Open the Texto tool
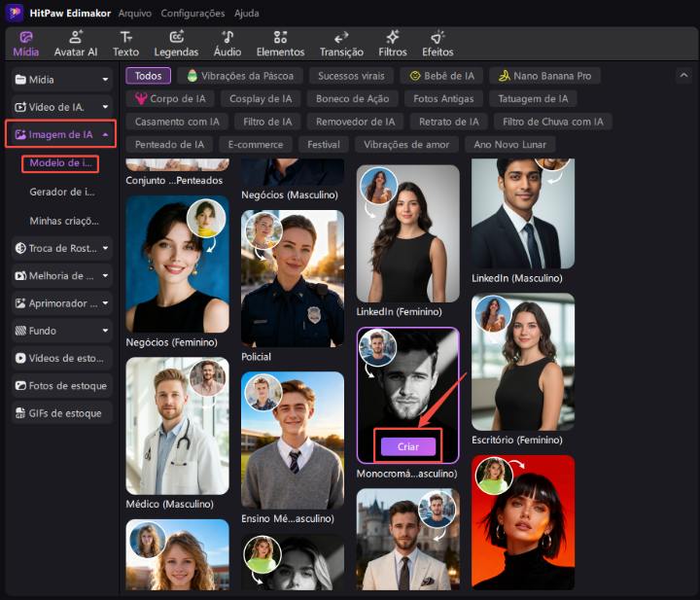 pos(125,43)
